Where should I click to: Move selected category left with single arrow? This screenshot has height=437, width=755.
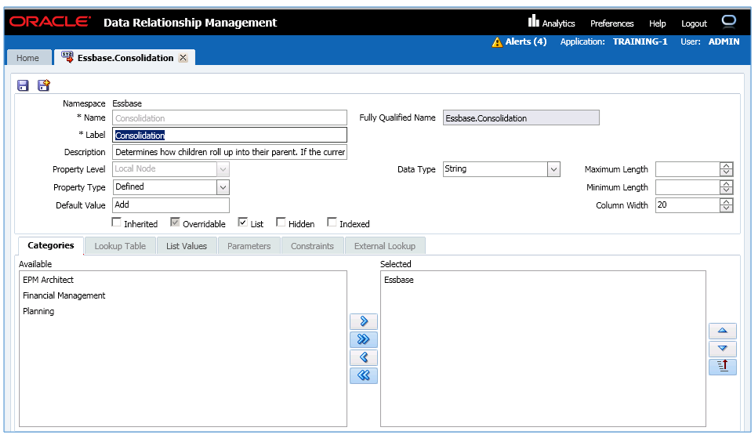pyautogui.click(x=364, y=358)
